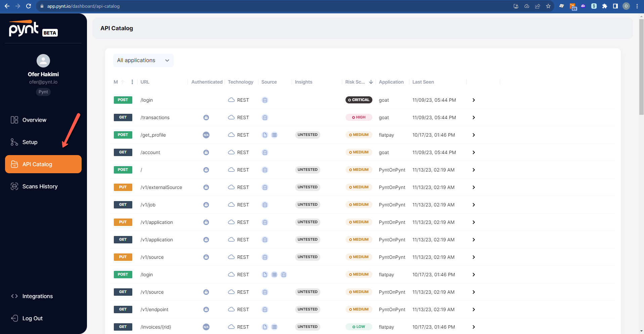Click the column menu dots beside M header
This screenshot has height=334, width=644.
pyautogui.click(x=132, y=82)
